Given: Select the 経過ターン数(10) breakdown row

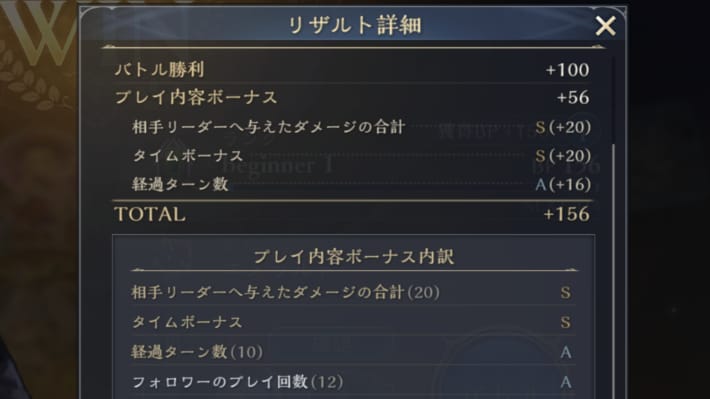Looking at the screenshot, I should coord(352,352).
